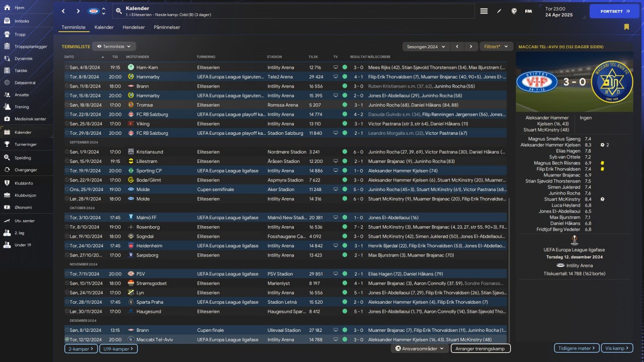Viewport: 644px width, 362px height.
Task: Open the U19-kamper fixtures
Action: click(118, 348)
